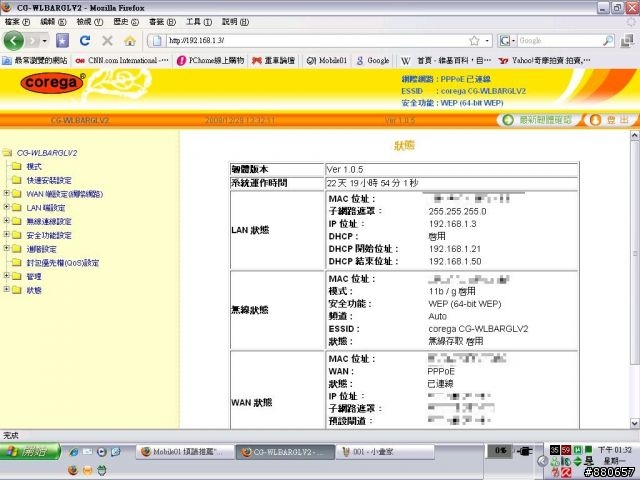Click the tabs/windows icon right of search box
This screenshot has width=640, height=480.
click(x=627, y=40)
